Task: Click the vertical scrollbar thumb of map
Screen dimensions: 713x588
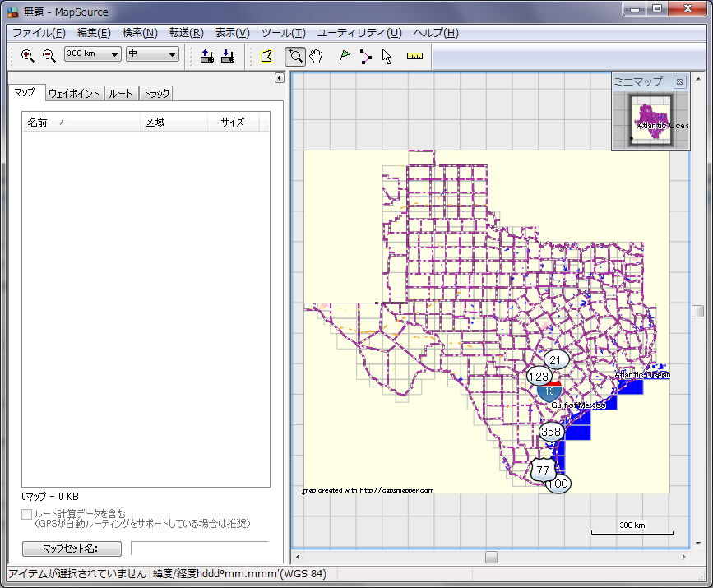Action: coord(697,312)
